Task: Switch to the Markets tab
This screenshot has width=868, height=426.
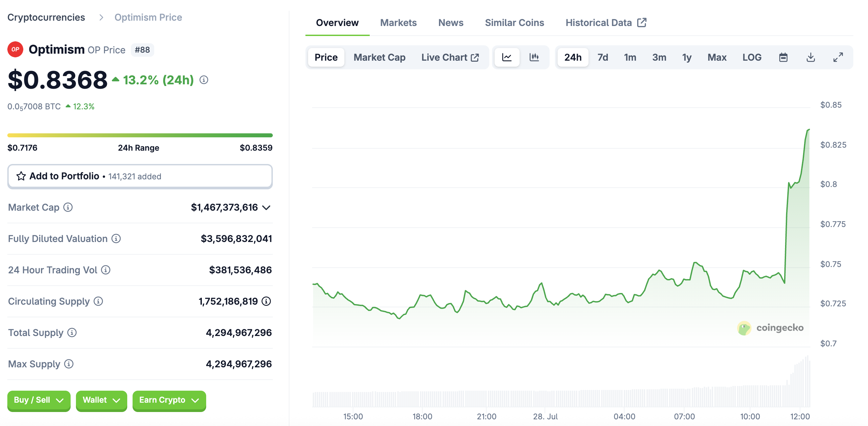Action: click(x=398, y=23)
